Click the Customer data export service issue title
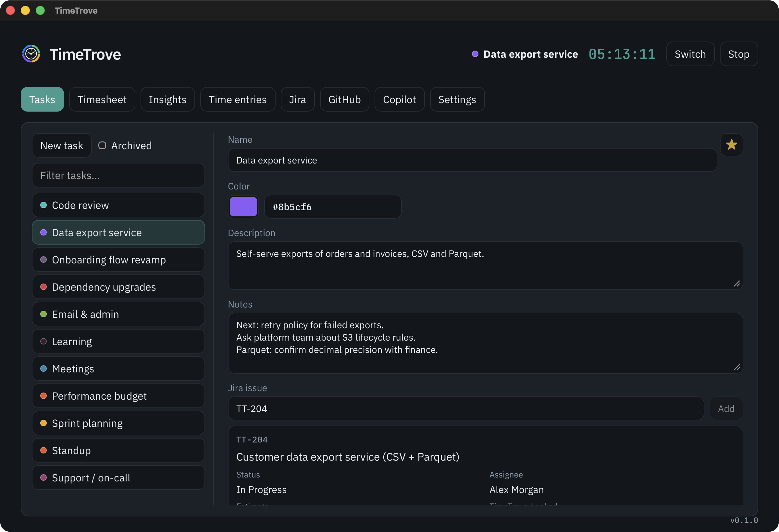This screenshot has width=779, height=532. click(x=348, y=457)
